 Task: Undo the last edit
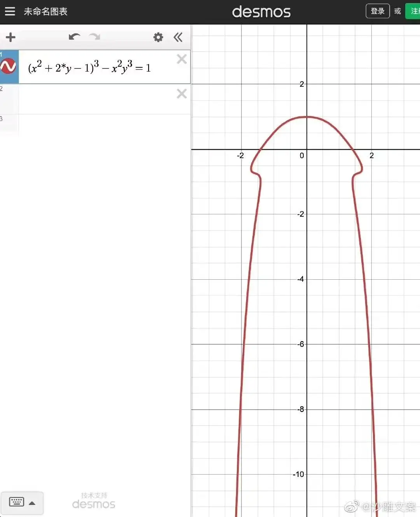point(74,37)
